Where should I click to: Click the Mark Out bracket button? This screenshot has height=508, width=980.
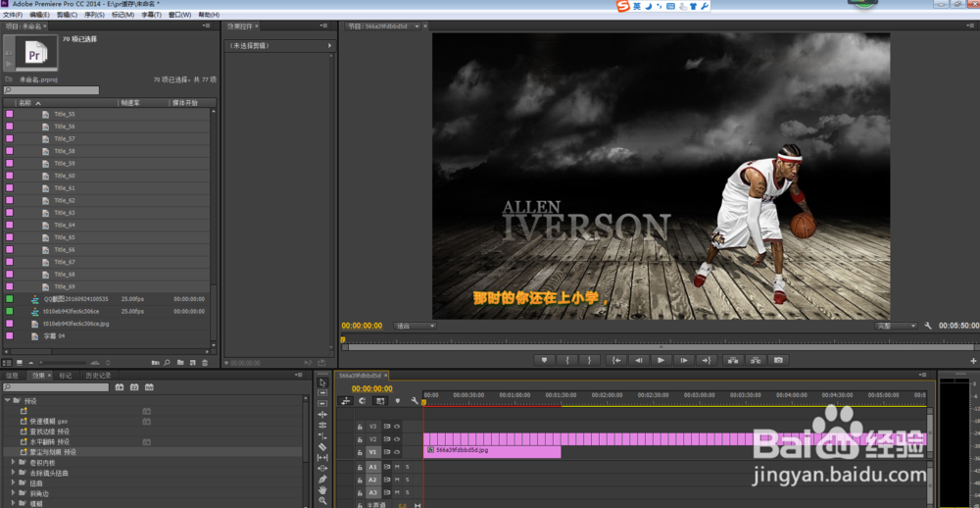click(x=589, y=360)
